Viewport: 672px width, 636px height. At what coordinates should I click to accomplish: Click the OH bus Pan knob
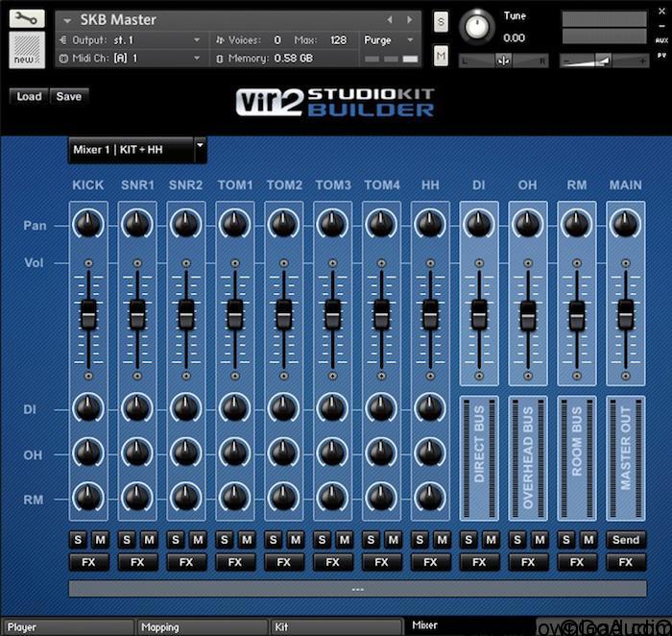pos(528,224)
